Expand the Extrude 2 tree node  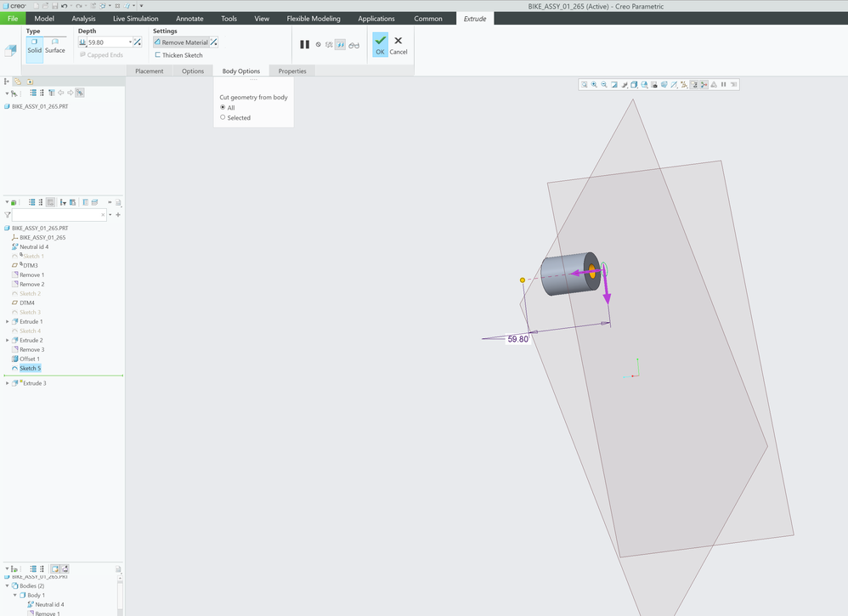pos(8,341)
